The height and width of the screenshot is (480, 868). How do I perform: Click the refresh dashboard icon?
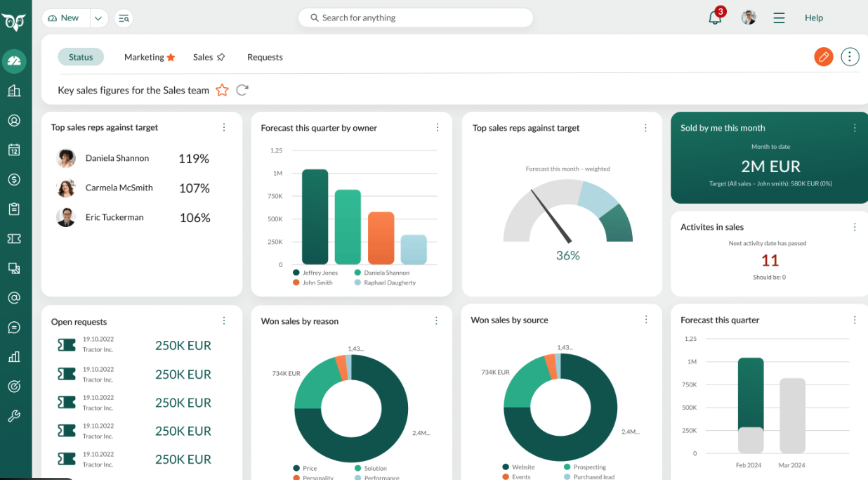point(242,90)
